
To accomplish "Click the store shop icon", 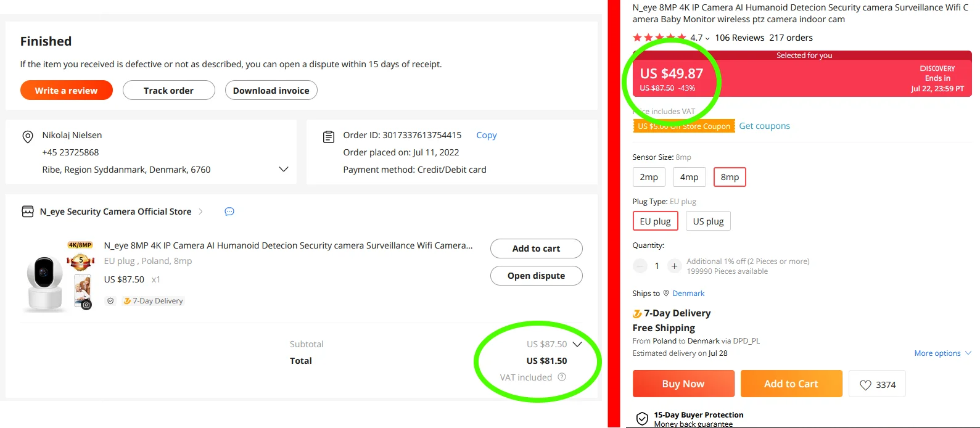I will pos(28,212).
